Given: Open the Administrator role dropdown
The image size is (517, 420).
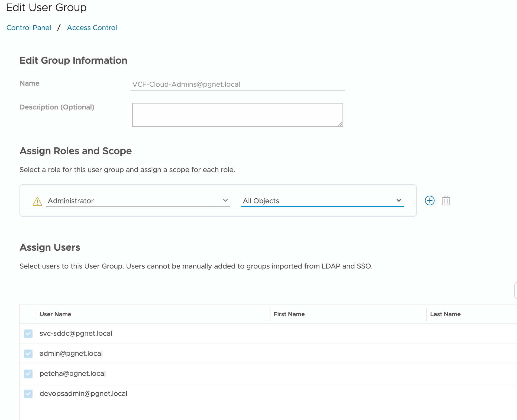Looking at the screenshot, I should 138,201.
